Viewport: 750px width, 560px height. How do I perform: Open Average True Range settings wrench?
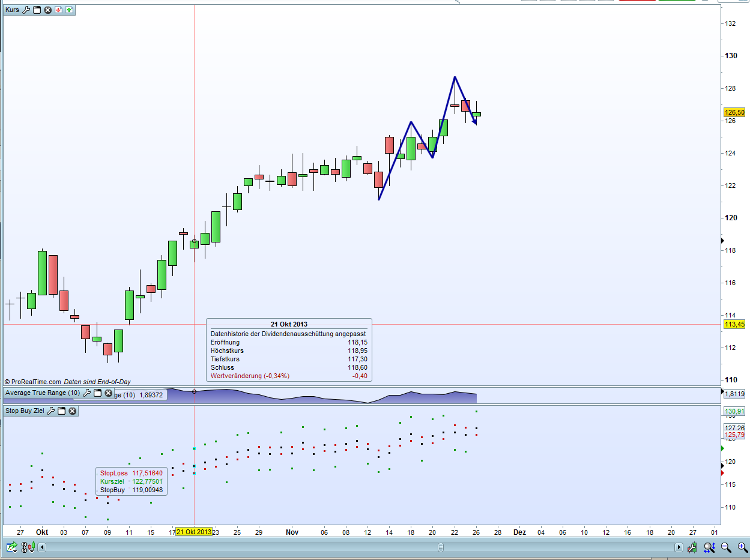click(x=86, y=393)
